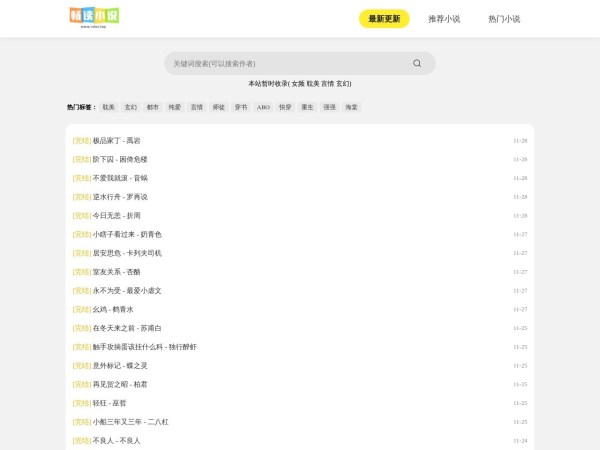The image size is (600, 450).
Task: Click the 重生 tag
Action: pyautogui.click(x=307, y=106)
